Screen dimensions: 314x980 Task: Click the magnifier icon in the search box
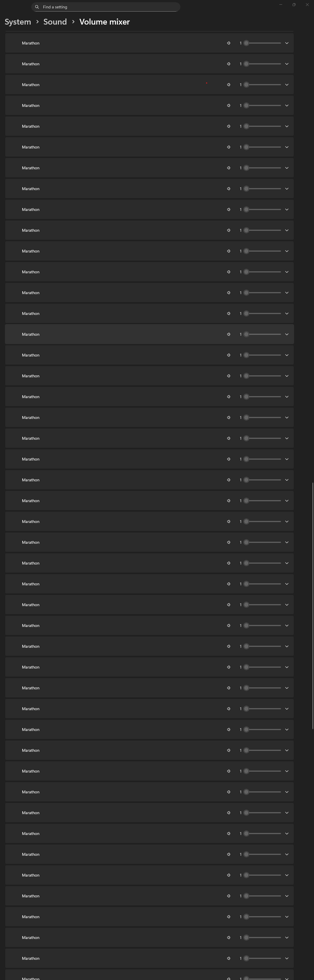point(37,7)
